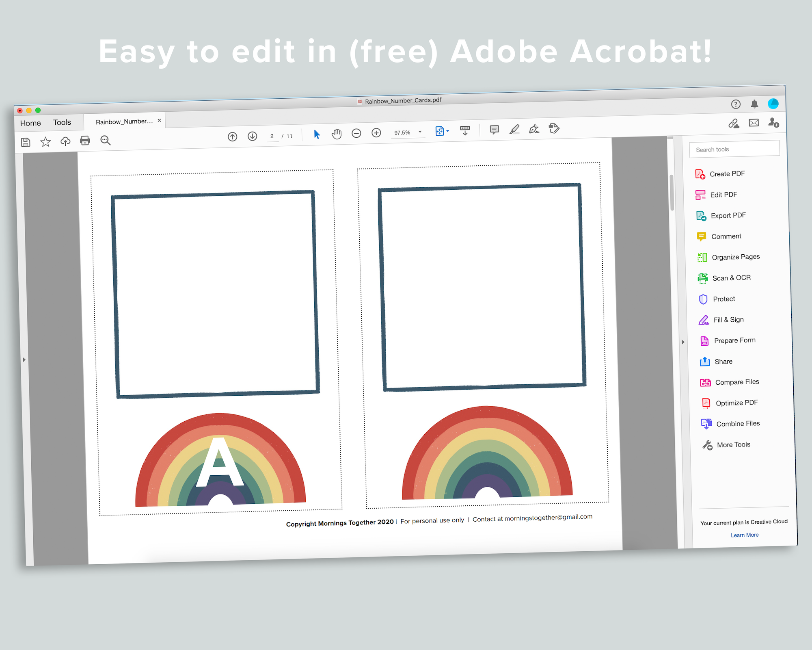The width and height of the screenshot is (812, 650).
Task: Zoom out with the minus icon
Action: (x=356, y=133)
